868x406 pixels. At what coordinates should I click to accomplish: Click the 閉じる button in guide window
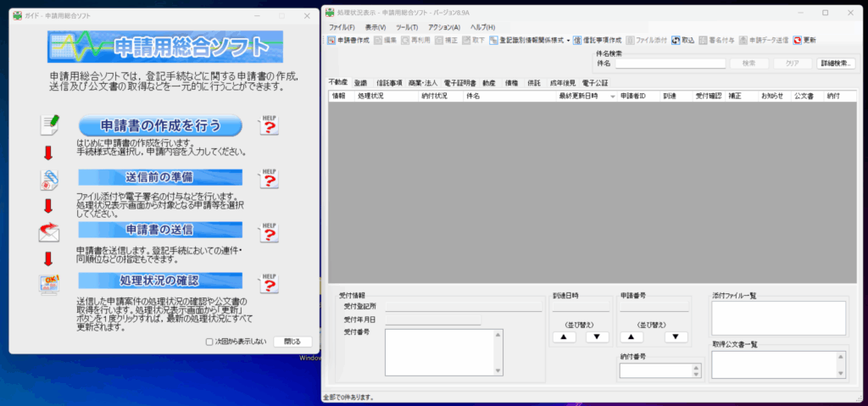click(x=292, y=342)
